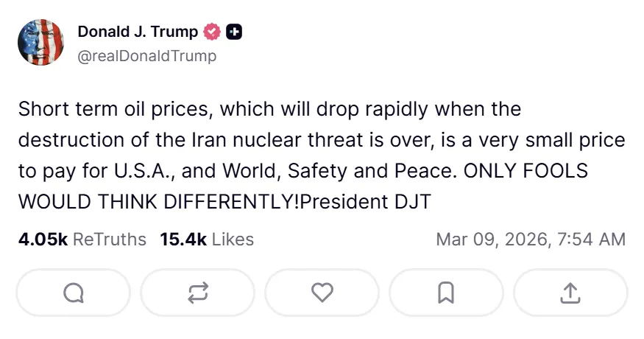Click the reply speech bubble icon
Screen dimensions: 644x339
[74, 293]
